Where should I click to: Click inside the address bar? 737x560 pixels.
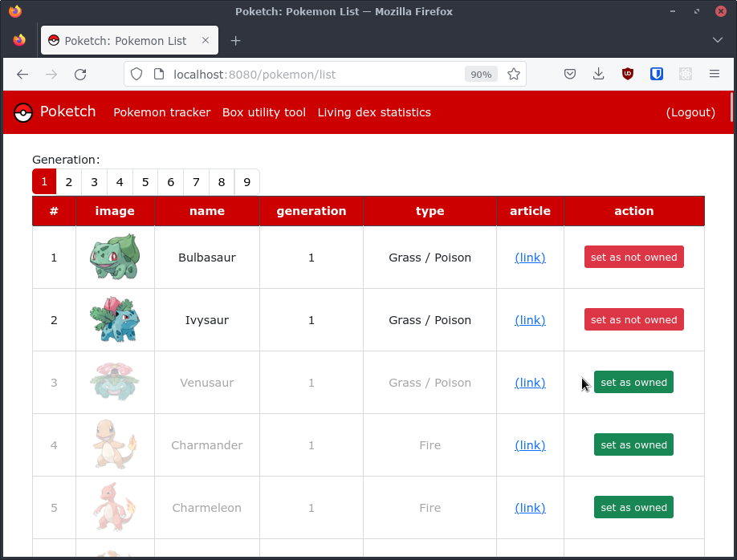321,74
